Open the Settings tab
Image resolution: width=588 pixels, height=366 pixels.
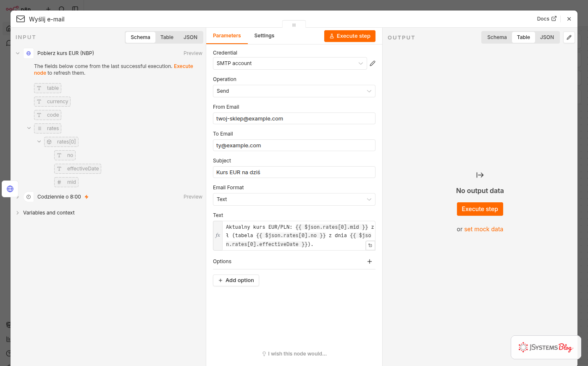click(x=264, y=36)
